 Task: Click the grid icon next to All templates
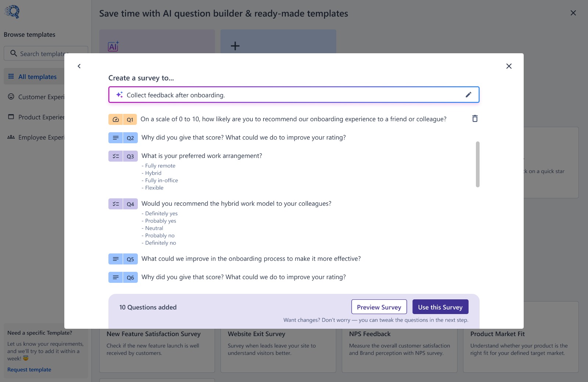tap(11, 76)
